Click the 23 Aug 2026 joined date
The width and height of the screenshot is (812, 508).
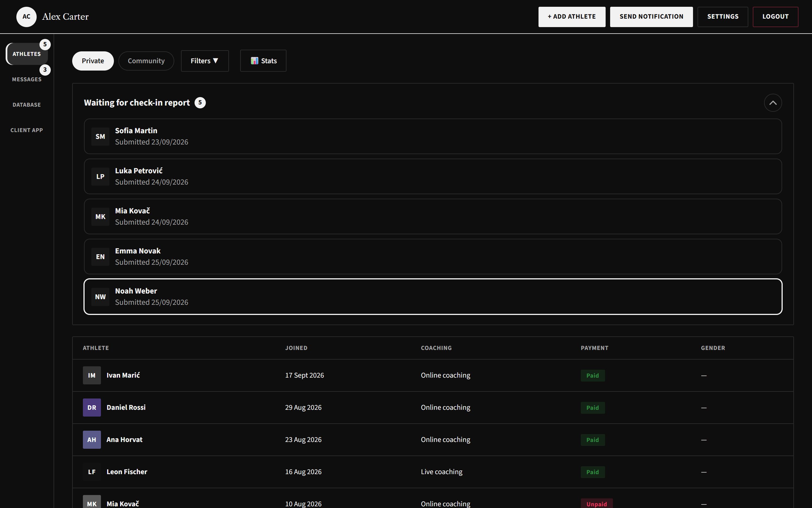coord(303,440)
